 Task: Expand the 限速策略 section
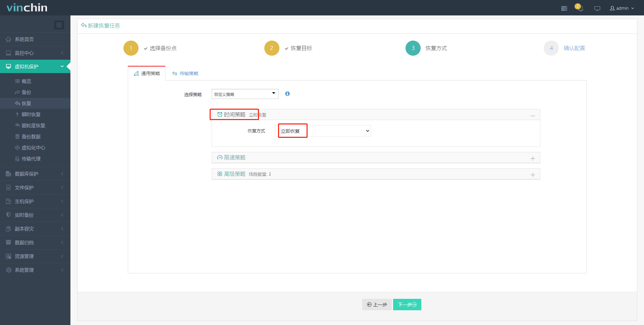tap(533, 158)
